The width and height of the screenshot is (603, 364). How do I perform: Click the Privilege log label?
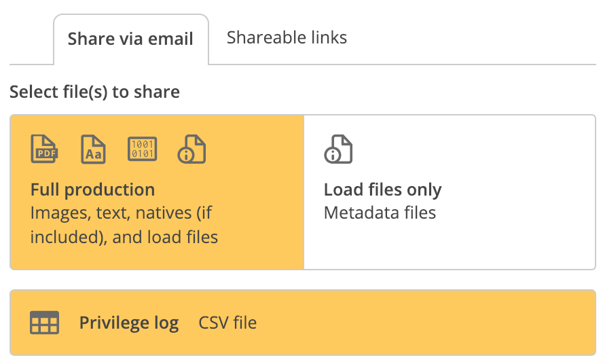(129, 323)
